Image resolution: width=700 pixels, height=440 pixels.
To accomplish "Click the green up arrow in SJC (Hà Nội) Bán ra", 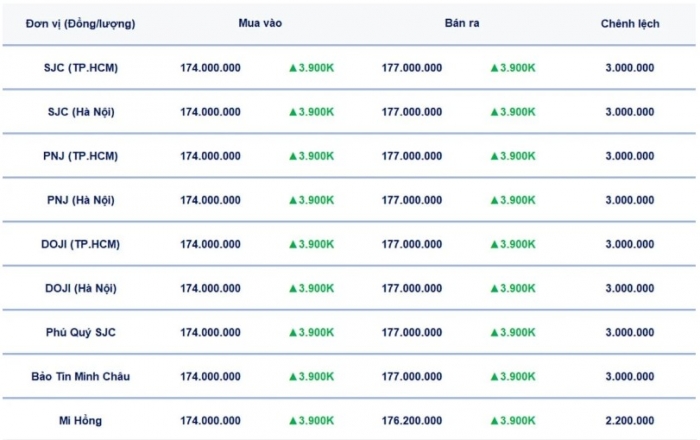I will [494, 112].
